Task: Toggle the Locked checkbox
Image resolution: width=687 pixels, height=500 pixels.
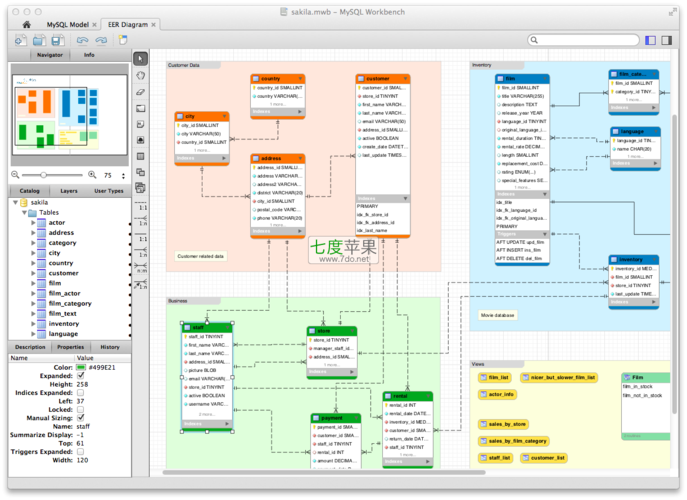Action: (x=81, y=409)
